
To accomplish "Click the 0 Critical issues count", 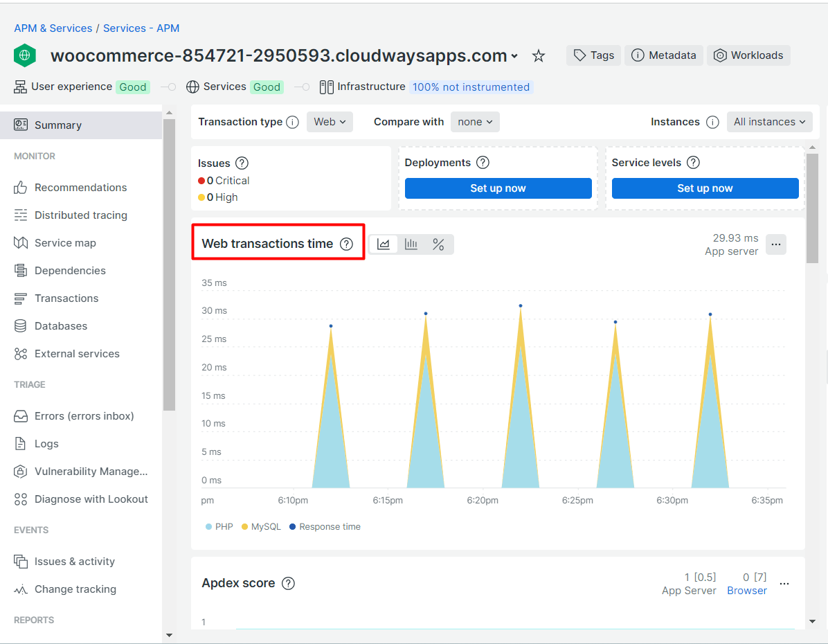I will (224, 181).
